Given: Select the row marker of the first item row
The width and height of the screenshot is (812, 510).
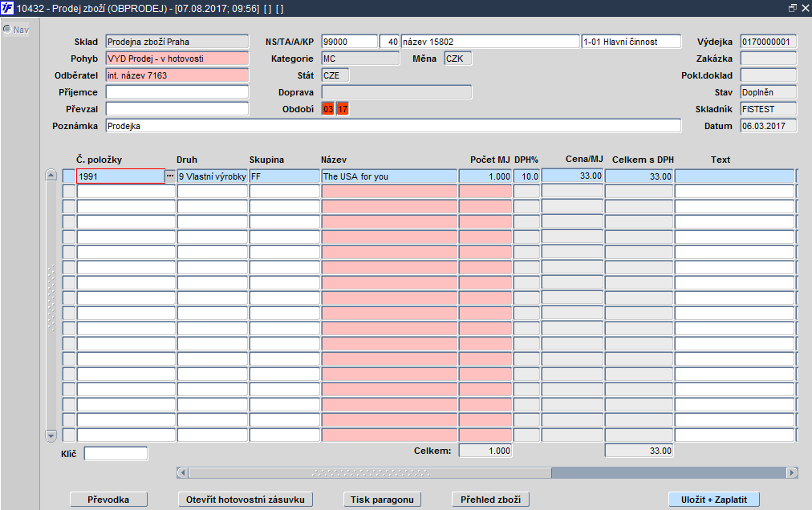Looking at the screenshot, I should (69, 176).
